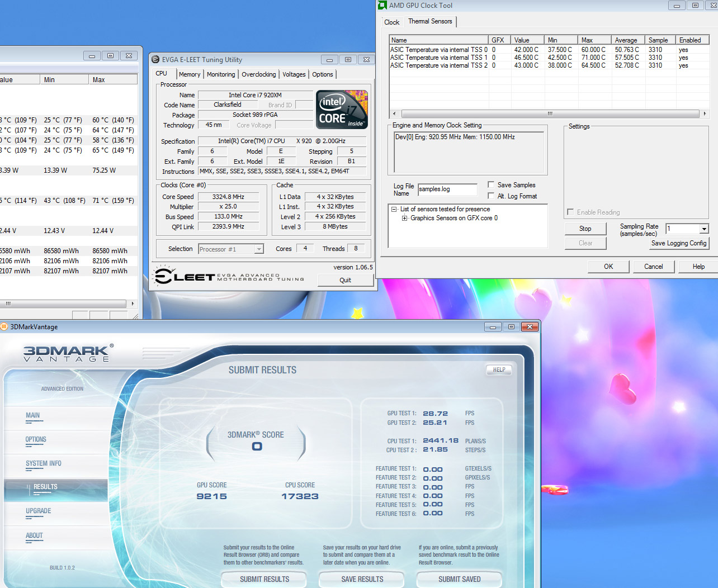The image size is (718, 588).
Task: Click the horizontal scrollbar in thermal sensor list
Action: click(550, 113)
